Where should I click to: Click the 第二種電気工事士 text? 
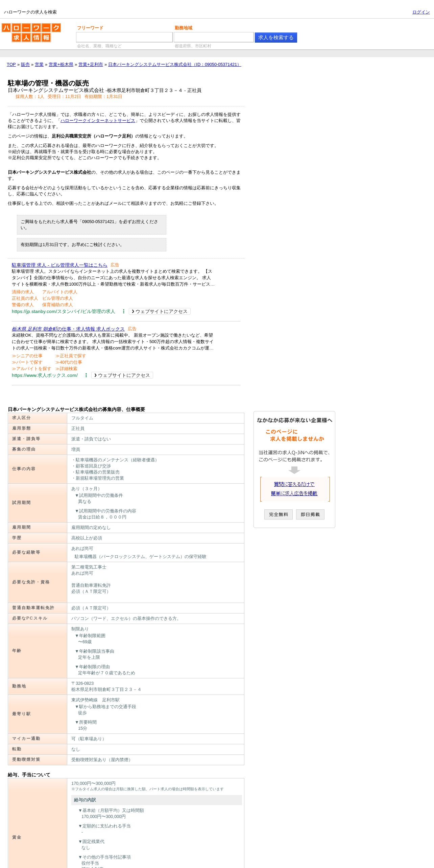[x=89, y=567]
